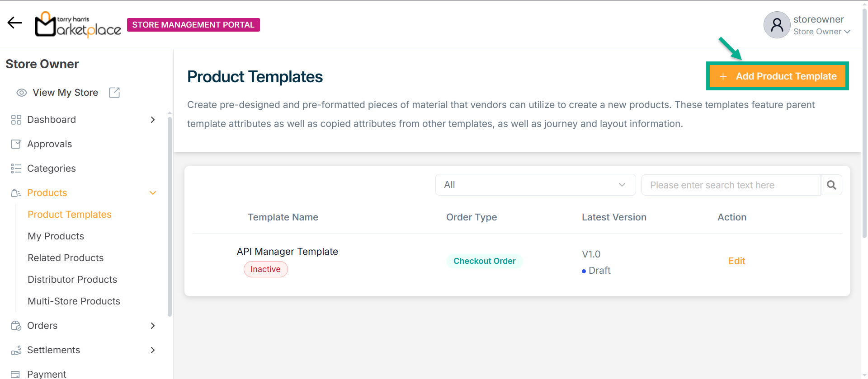Click the back arrow icon
Screen dimensions: 868x379
(14, 23)
